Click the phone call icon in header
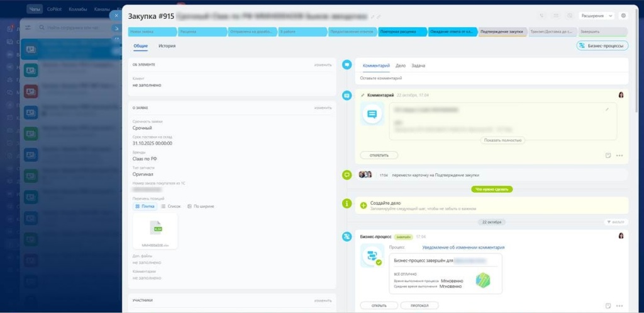644x313 pixels. click(x=542, y=16)
